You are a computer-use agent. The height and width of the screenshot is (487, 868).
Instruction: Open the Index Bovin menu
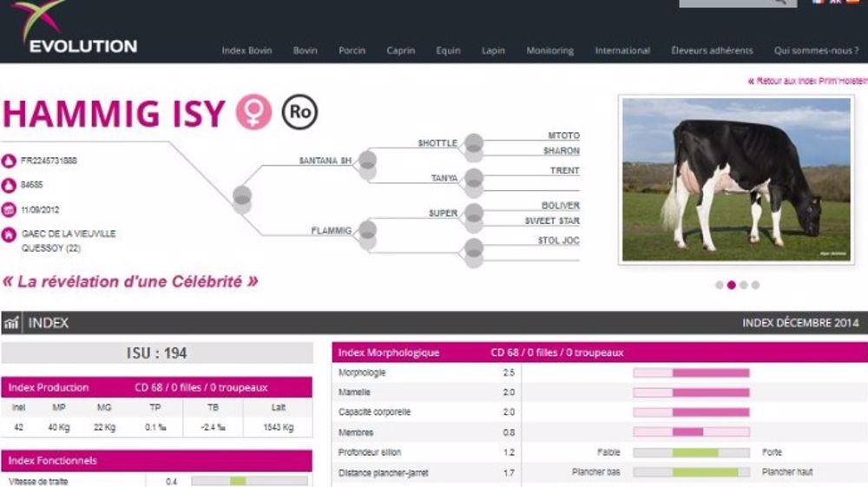[247, 50]
